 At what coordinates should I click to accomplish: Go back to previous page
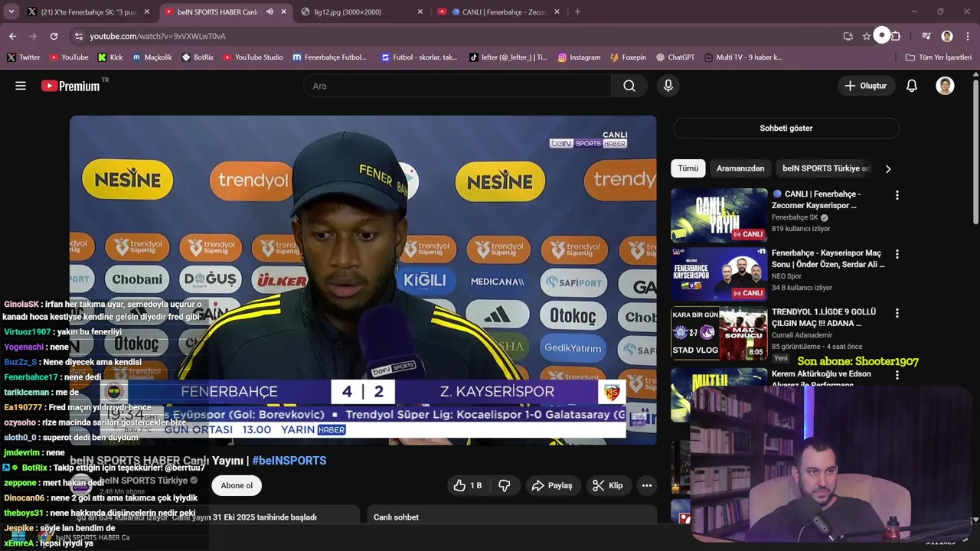(12, 36)
